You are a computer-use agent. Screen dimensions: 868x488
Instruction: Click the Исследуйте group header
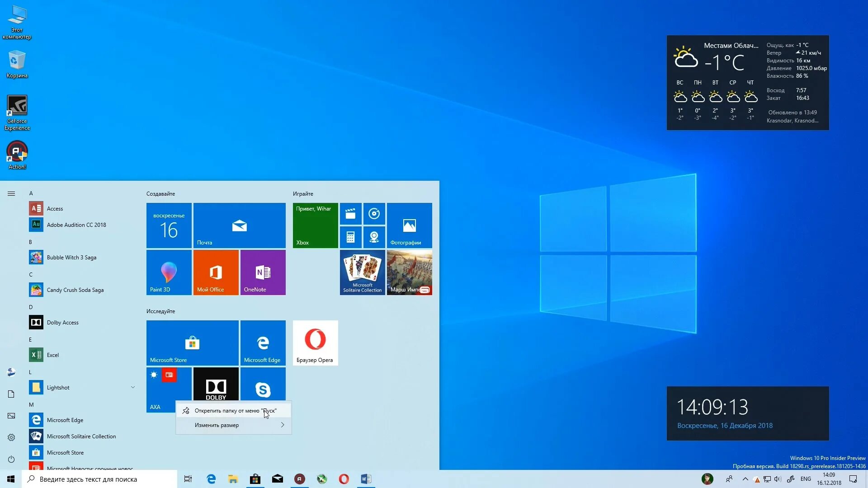160,311
